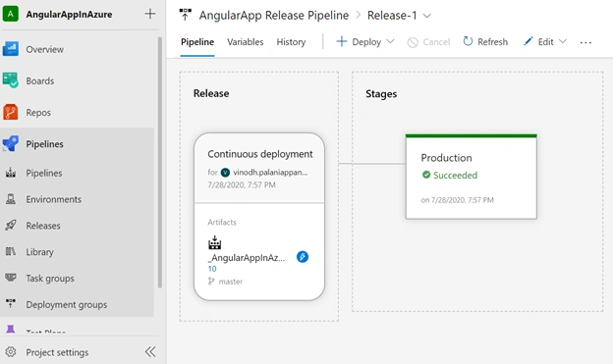
Task: Click the continuous deployment trigger lightning icon
Action: (303, 257)
